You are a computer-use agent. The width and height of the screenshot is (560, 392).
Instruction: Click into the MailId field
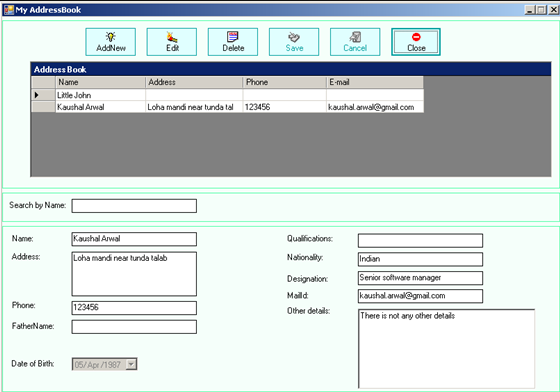420,296
